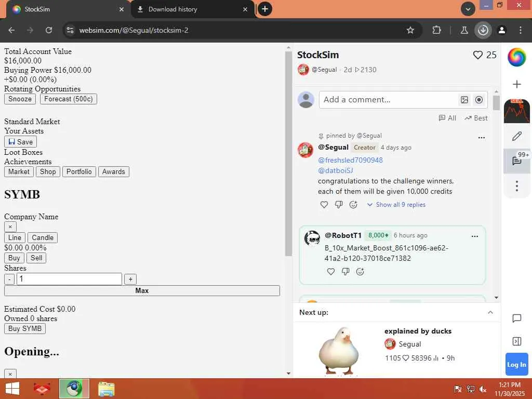Like the pinned Segual comment
Viewport: 532px width, 399px height.
tap(324, 205)
